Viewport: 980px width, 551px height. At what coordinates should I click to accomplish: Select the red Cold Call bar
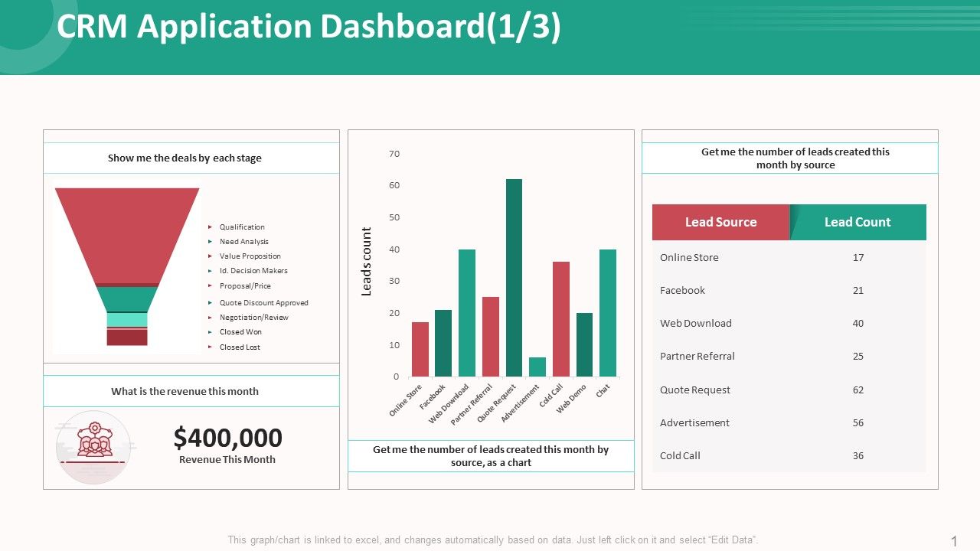(560, 318)
